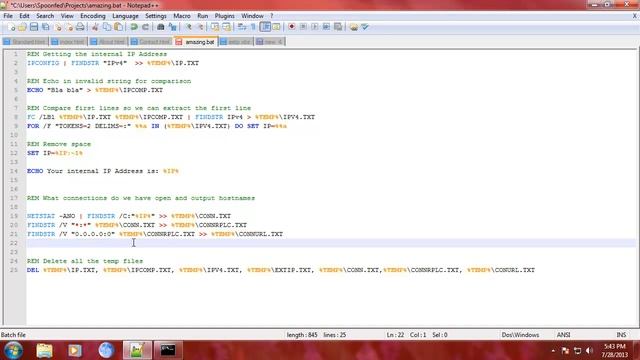Show hidden system tray icons arrow

coord(553,351)
